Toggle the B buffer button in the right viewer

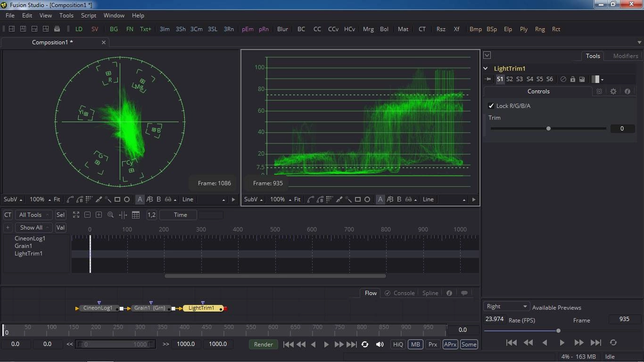(x=399, y=199)
